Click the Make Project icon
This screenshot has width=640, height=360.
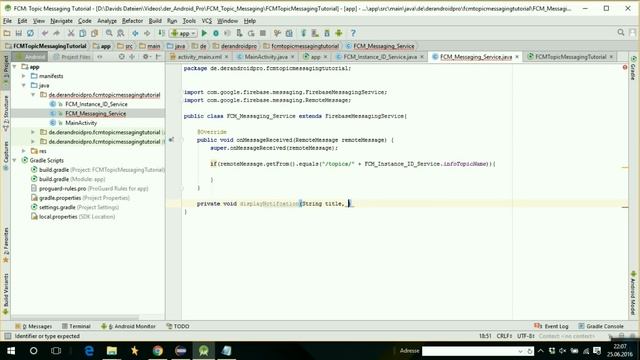tap(161, 33)
